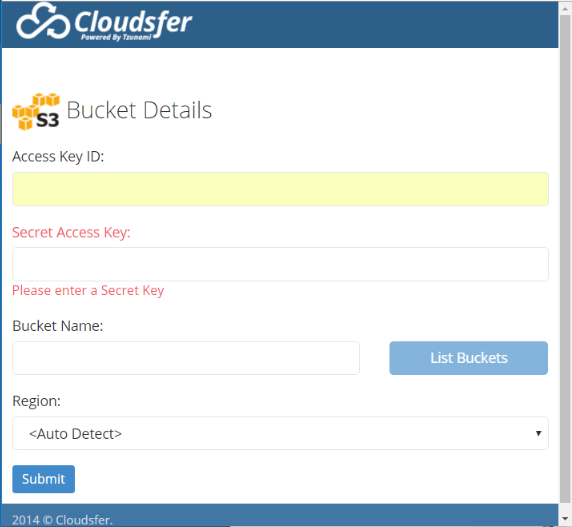This screenshot has height=527, width=572.
Task: Click the vertical scrollbar thumb
Action: pyautogui.click(x=565, y=258)
